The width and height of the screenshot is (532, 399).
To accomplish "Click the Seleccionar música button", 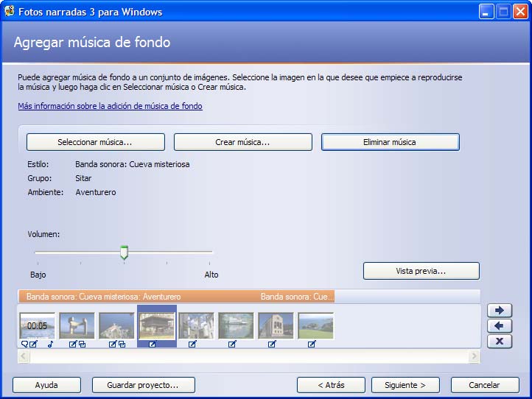I will [96, 142].
